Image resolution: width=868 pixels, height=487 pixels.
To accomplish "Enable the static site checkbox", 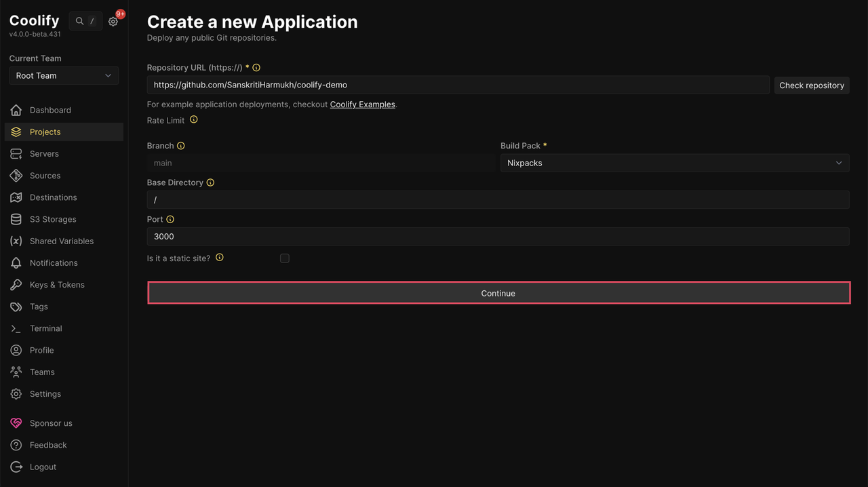I will [x=285, y=258].
